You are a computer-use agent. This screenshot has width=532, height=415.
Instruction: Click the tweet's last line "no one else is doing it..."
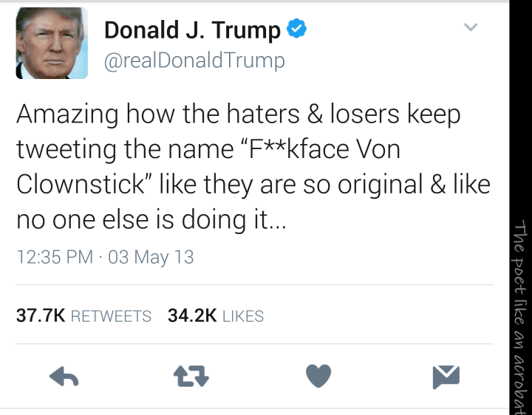click(x=151, y=219)
